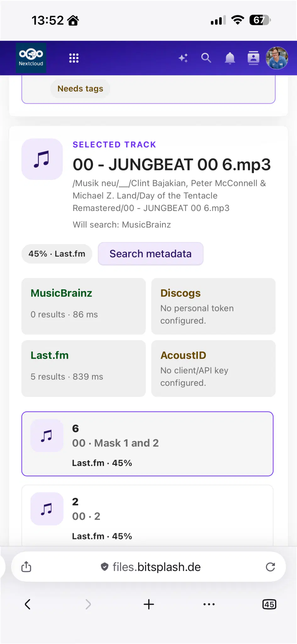Reload the page in the address bar
This screenshot has height=644, width=297.
pos(270,567)
